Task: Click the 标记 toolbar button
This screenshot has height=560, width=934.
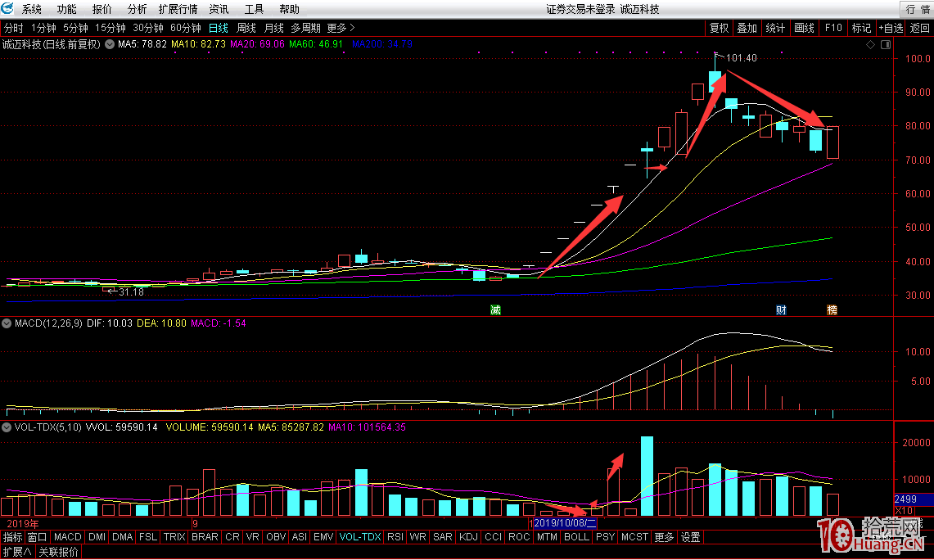Action: coord(861,28)
